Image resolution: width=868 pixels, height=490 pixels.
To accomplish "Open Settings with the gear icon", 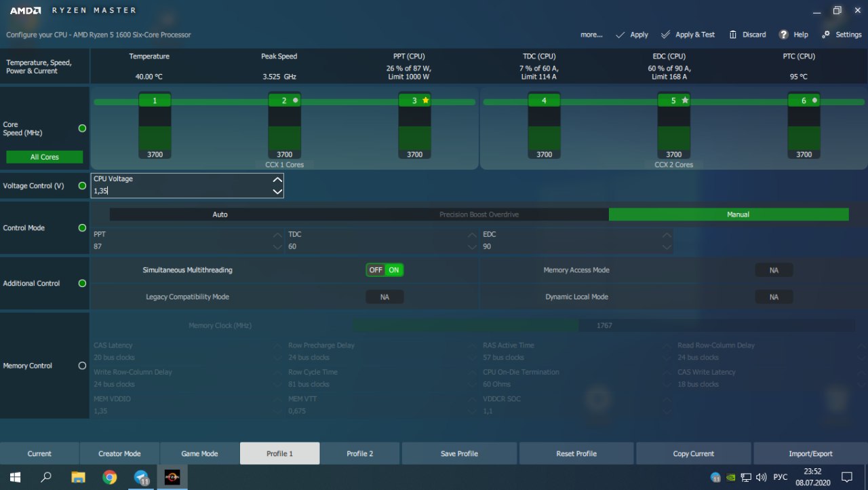I will tap(842, 35).
